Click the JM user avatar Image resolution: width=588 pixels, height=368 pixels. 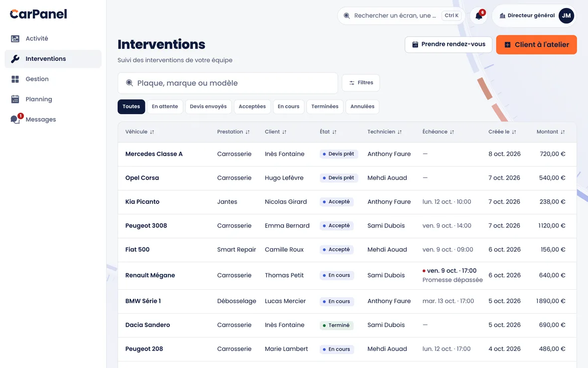tap(566, 16)
